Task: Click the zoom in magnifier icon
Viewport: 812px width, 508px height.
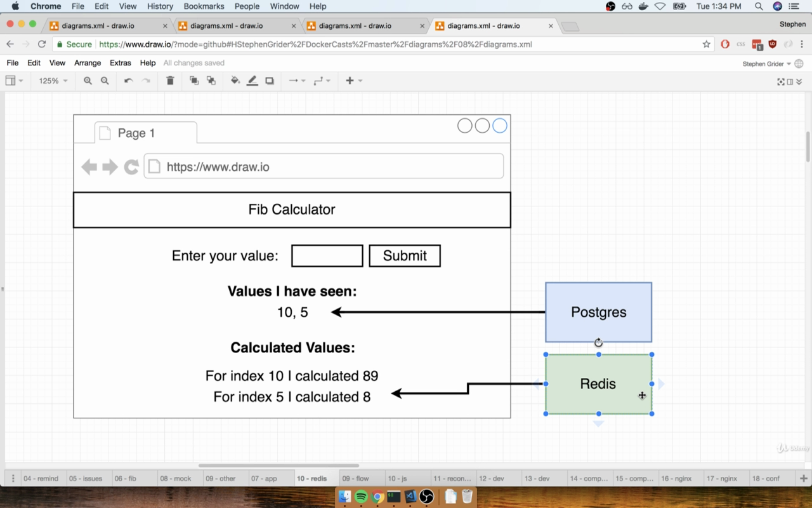Action: tap(88, 81)
